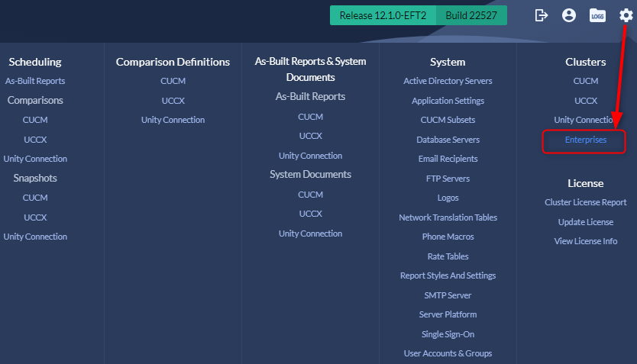Open Network Translation Tables

448,217
